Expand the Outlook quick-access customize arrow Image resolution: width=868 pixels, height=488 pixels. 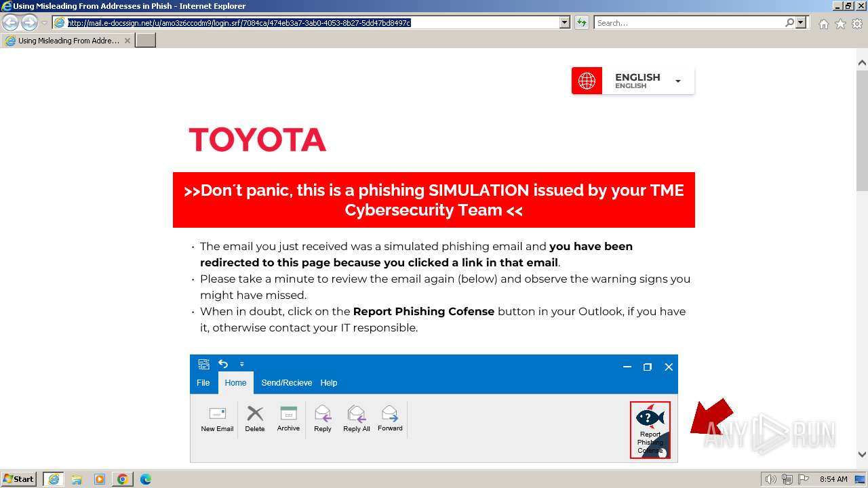tap(242, 364)
